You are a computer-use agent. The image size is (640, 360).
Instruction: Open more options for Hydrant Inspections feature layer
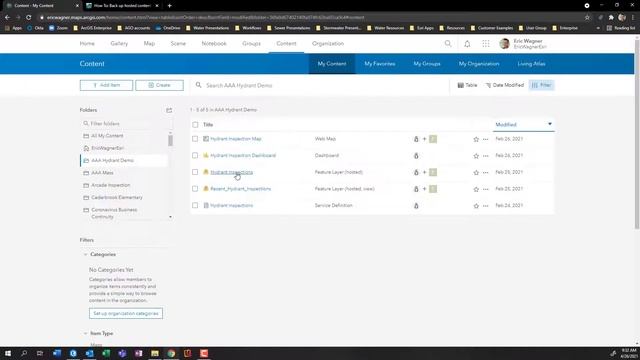(x=485, y=173)
